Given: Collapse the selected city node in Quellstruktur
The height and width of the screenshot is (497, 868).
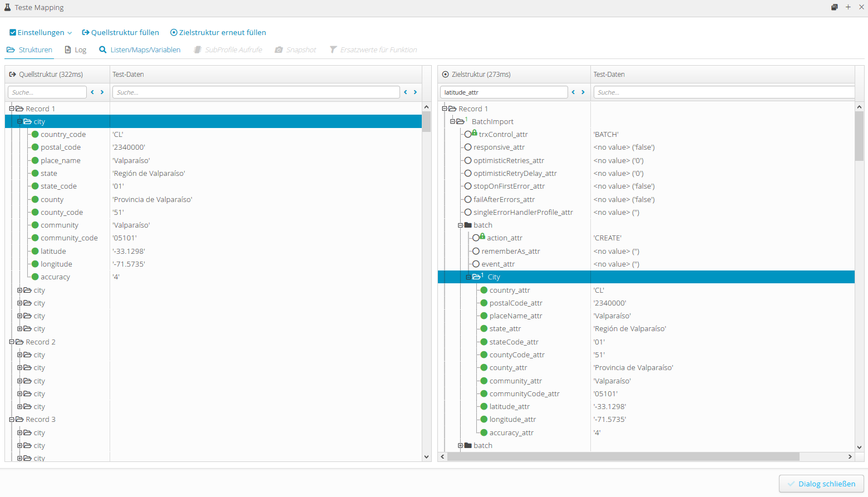Looking at the screenshot, I should pyautogui.click(x=20, y=121).
